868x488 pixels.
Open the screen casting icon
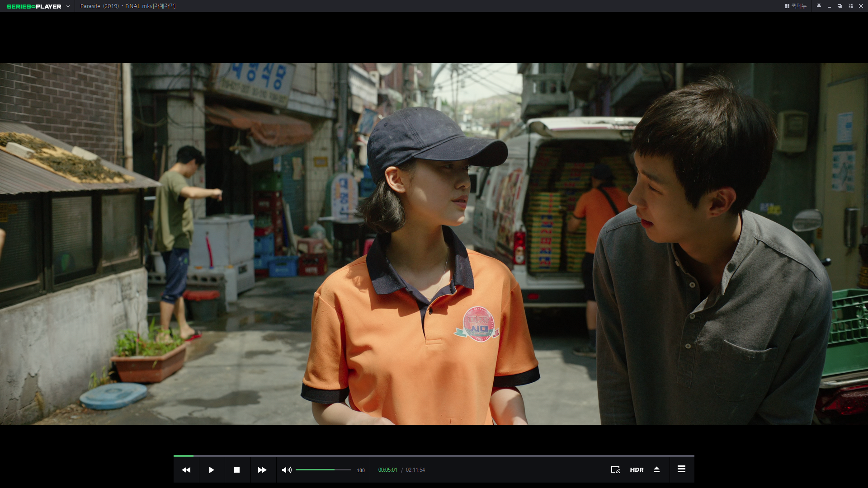[615, 470]
